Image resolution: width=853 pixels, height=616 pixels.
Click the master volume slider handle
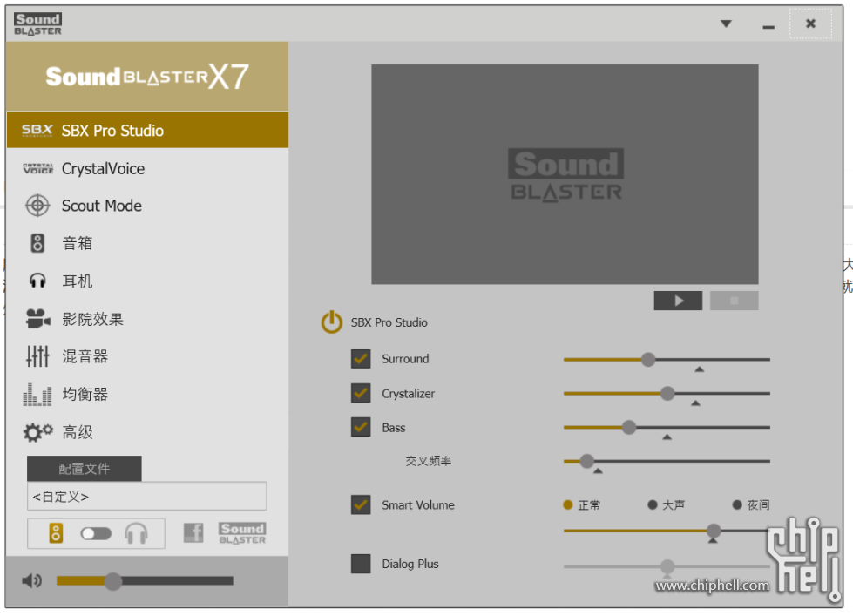click(113, 581)
